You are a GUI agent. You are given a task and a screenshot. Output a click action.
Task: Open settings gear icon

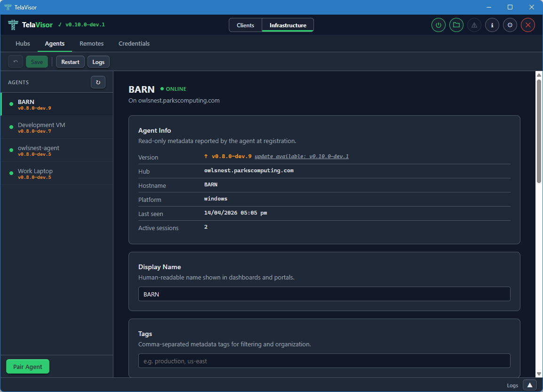(x=510, y=25)
